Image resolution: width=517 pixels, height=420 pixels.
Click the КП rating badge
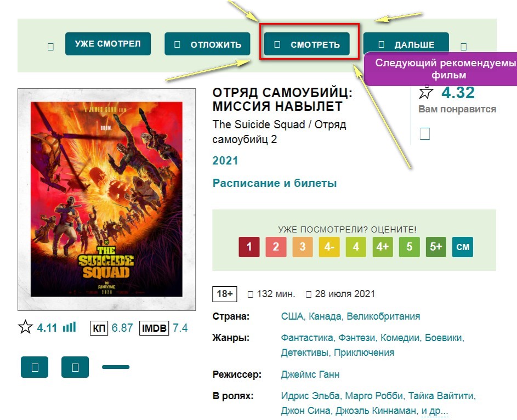pyautogui.click(x=99, y=328)
